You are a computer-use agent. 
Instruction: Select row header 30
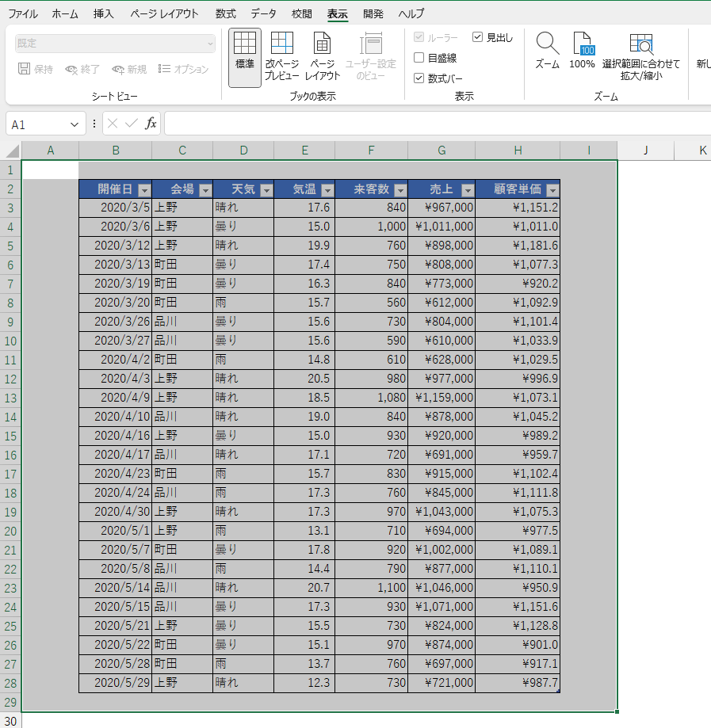coord(10,721)
